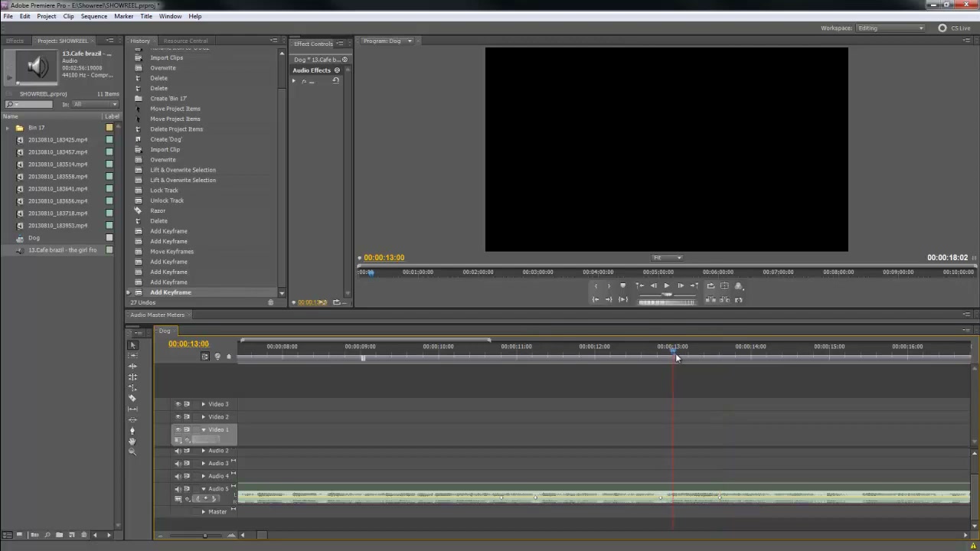Screen dimensions: 980x551
Task: Open the File menu
Action: pos(8,16)
